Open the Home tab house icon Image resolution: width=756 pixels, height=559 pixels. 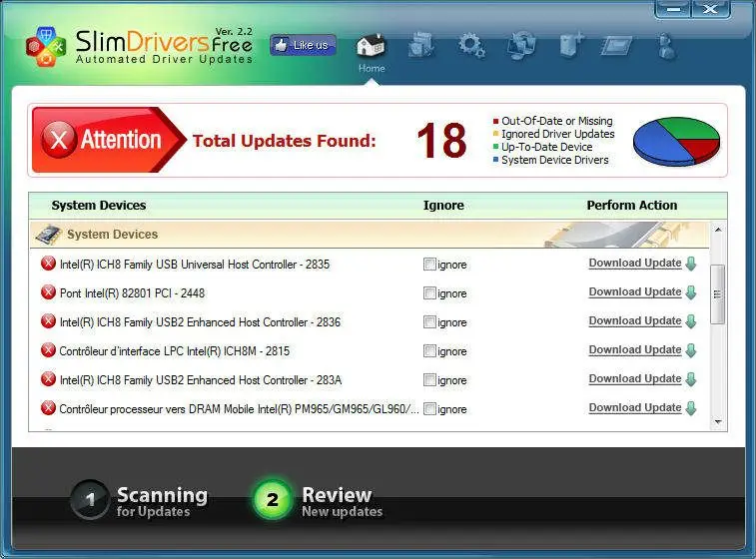pyautogui.click(x=371, y=46)
